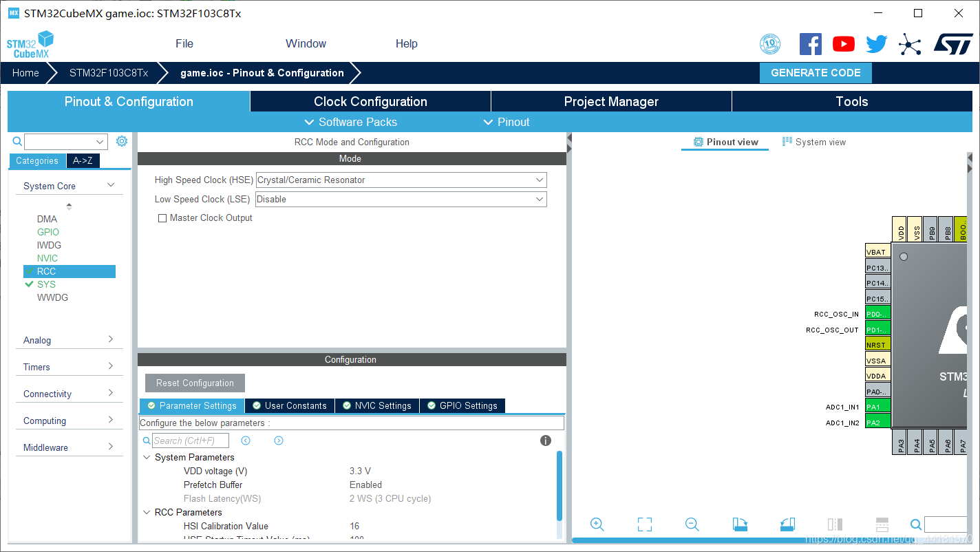Rotate the chip counter-clockwise
The width and height of the screenshot is (980, 552).
787,524
